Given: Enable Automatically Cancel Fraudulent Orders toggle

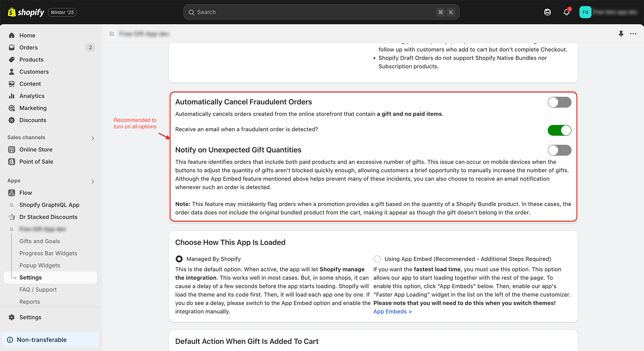Looking at the screenshot, I should coord(559,102).
